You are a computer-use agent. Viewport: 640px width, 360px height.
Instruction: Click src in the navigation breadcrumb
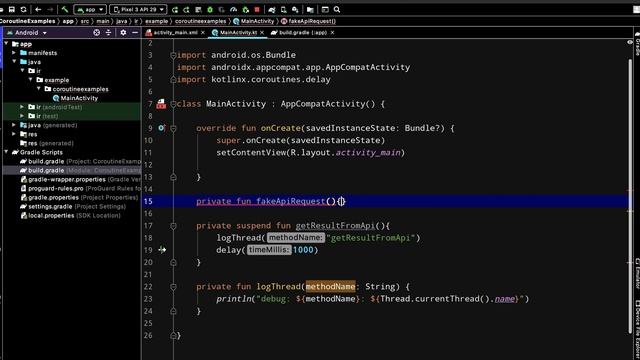(84, 21)
